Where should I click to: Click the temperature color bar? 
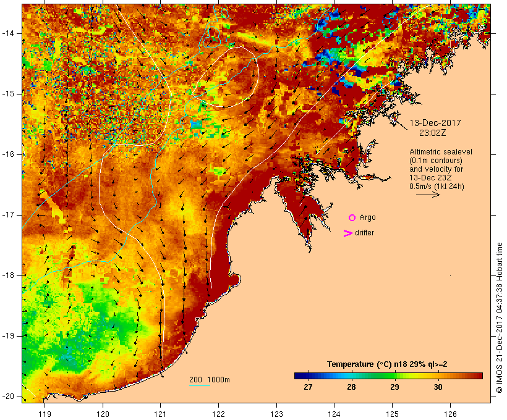388,376
